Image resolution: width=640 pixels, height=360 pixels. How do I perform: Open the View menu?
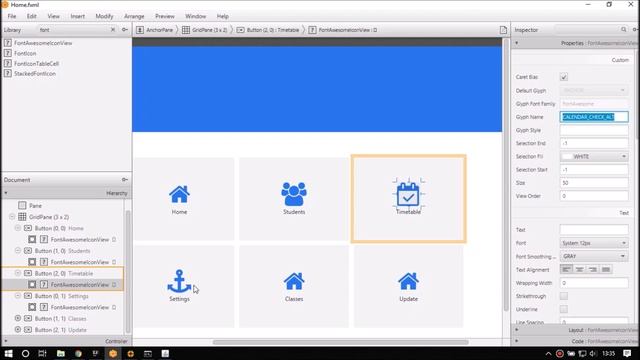[53, 16]
